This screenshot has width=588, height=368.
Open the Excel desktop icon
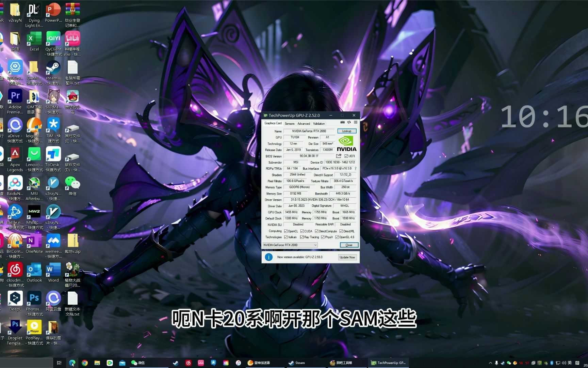(34, 41)
